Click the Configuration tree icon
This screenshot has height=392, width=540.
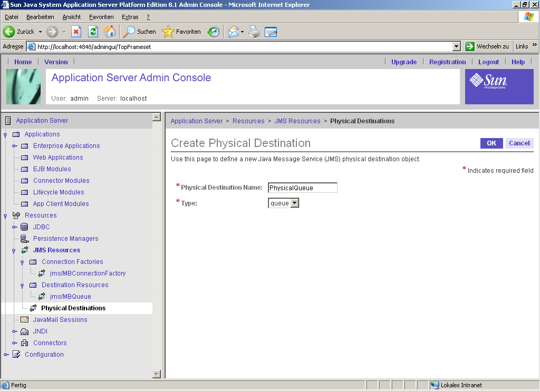pos(16,355)
